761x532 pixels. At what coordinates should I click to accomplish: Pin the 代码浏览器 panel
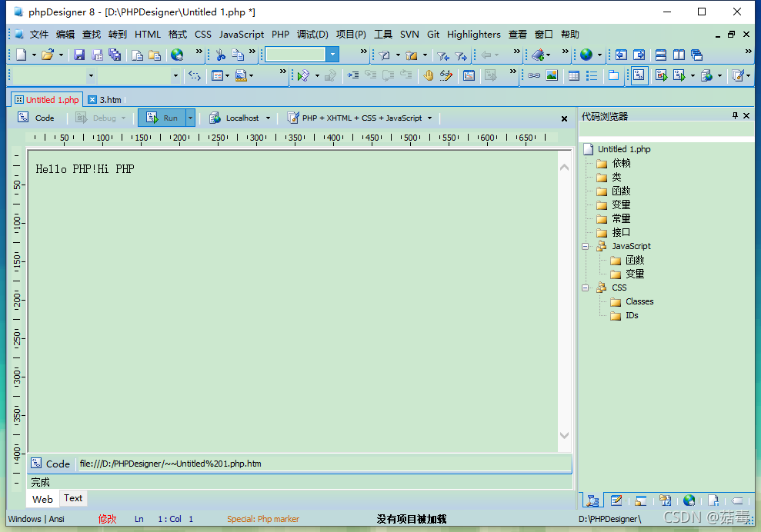click(735, 115)
